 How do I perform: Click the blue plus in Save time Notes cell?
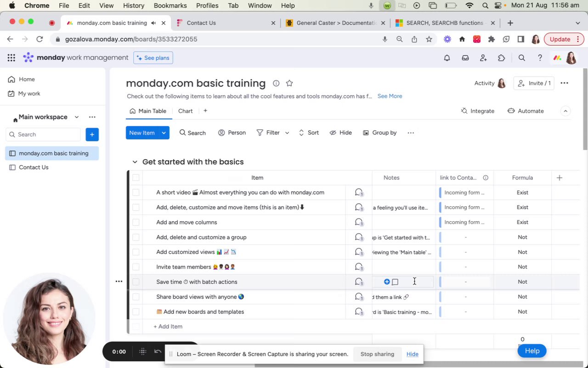(x=387, y=282)
